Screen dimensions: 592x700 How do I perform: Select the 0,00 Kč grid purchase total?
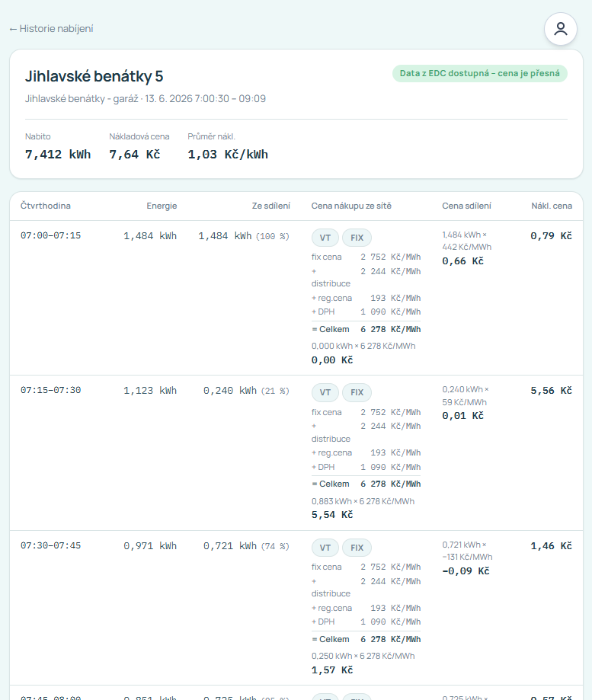[x=332, y=360]
